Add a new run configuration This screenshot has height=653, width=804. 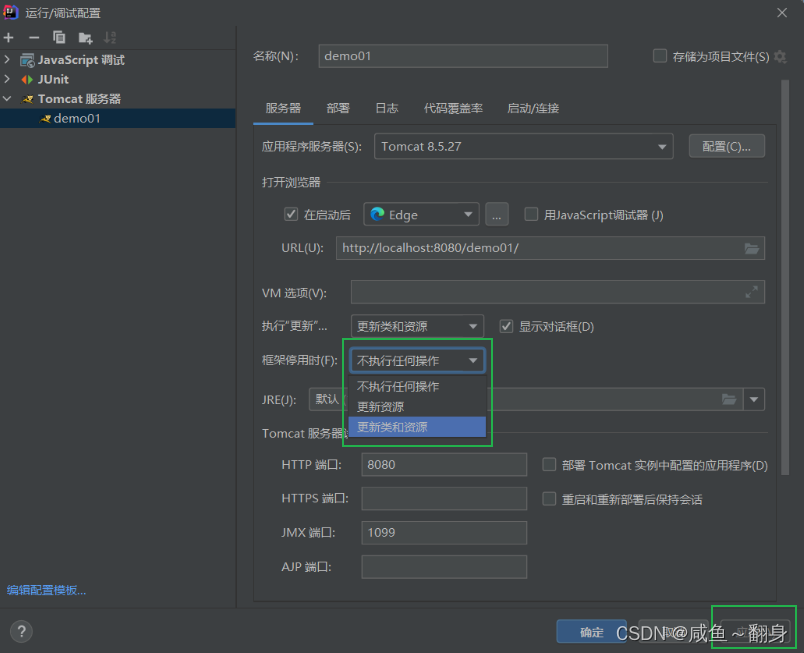click(9, 37)
